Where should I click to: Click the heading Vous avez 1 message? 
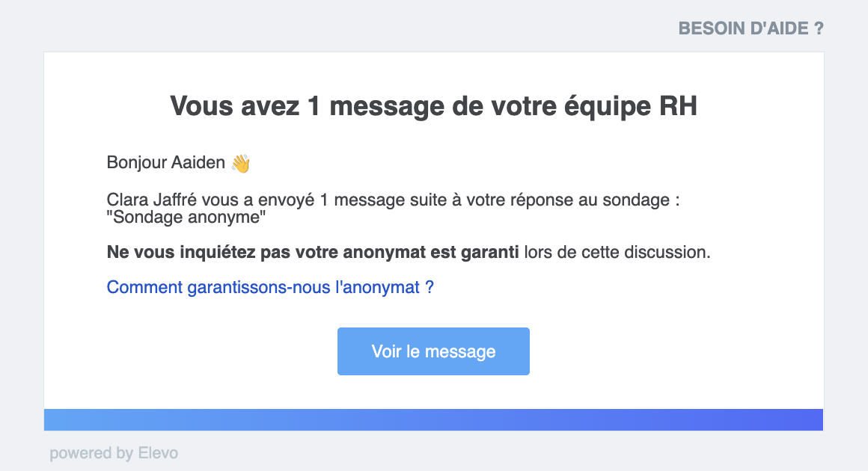pos(433,105)
